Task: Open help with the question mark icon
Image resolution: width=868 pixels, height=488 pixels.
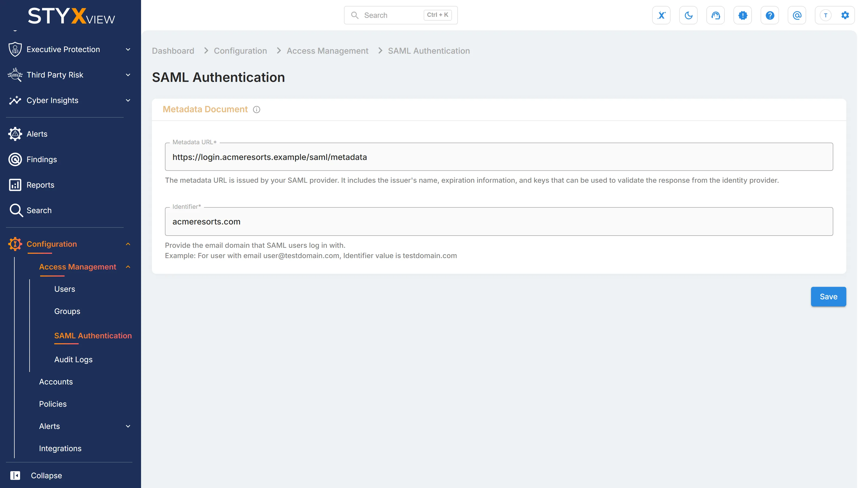Action: 770,15
